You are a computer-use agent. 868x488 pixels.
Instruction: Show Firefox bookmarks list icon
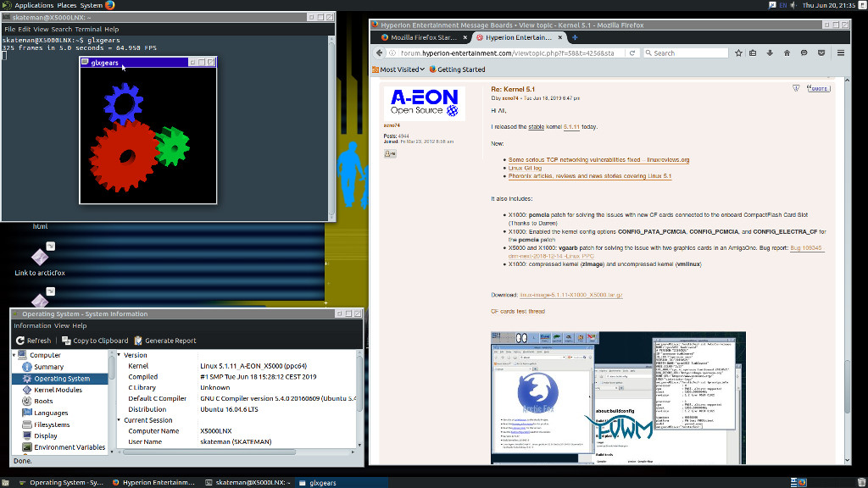pyautogui.click(x=753, y=53)
